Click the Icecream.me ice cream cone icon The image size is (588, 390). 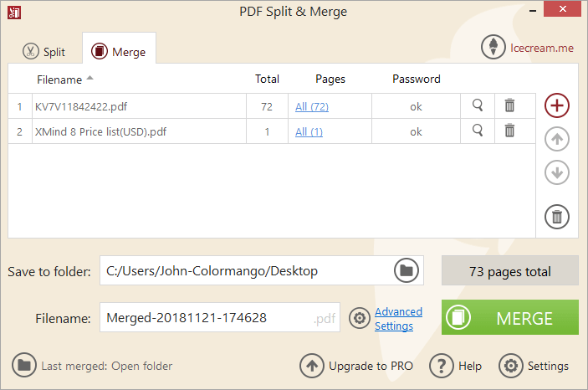tap(493, 48)
